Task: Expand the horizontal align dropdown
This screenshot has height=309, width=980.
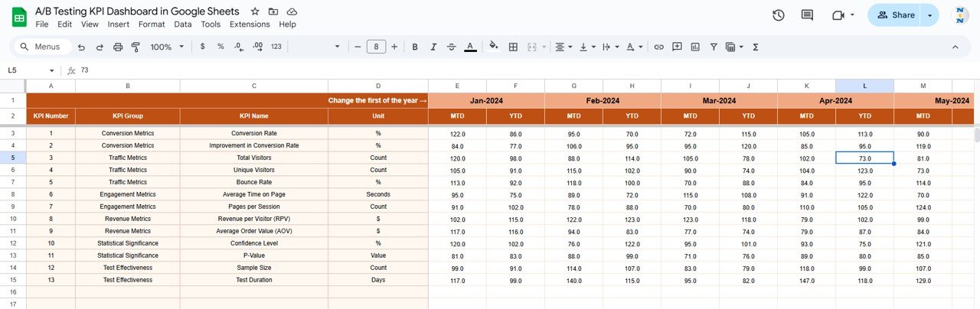Action: click(563, 47)
